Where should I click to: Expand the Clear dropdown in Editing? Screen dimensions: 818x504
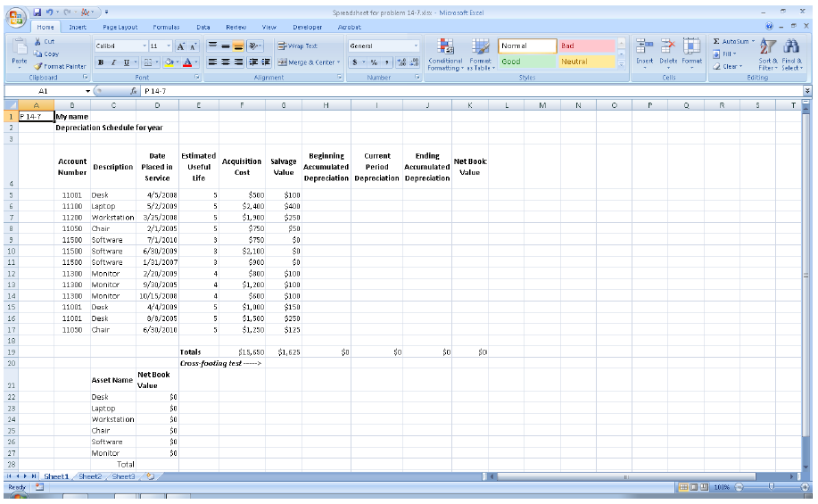(740, 66)
